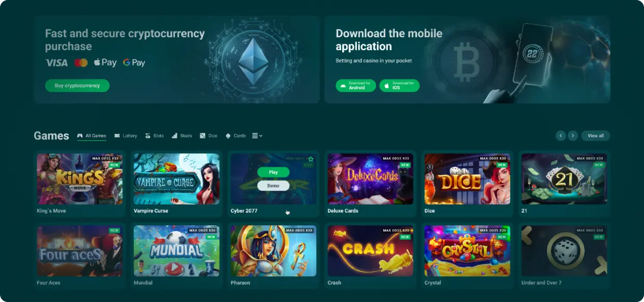
Task: Open the Deluxe Cards game title link
Action: [x=343, y=211]
